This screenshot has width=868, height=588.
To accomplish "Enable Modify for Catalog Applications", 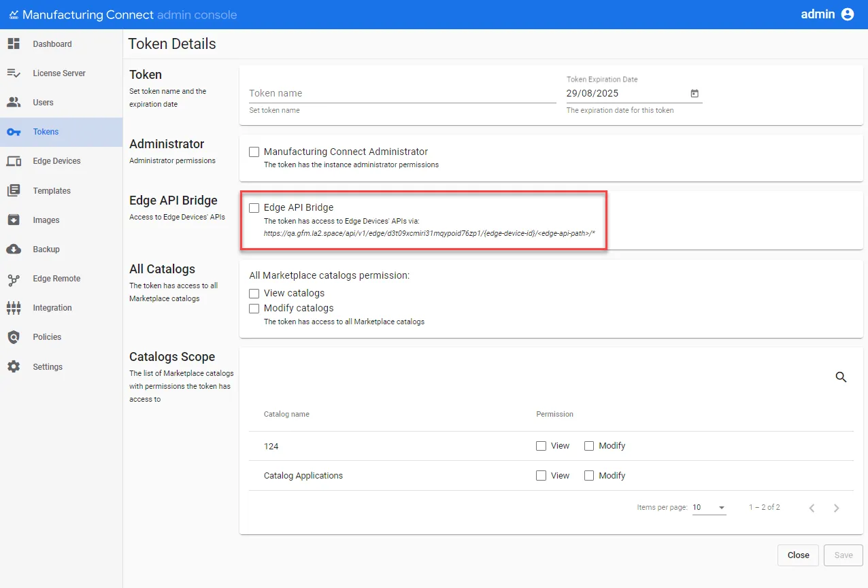I will pyautogui.click(x=589, y=476).
